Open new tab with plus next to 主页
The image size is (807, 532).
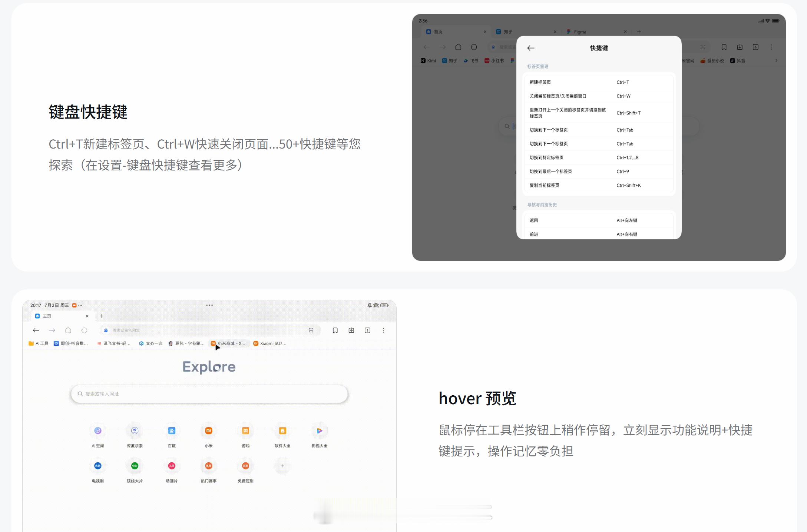pyautogui.click(x=101, y=316)
